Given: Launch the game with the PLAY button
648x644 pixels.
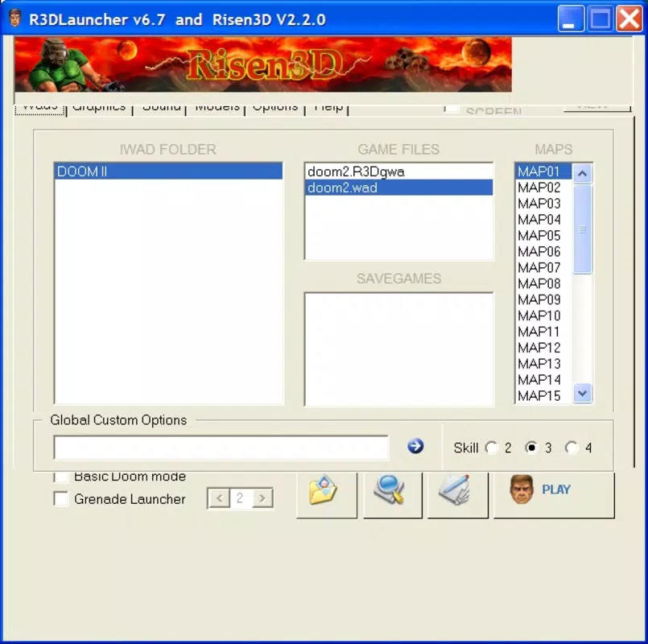Looking at the screenshot, I should tap(554, 494).
